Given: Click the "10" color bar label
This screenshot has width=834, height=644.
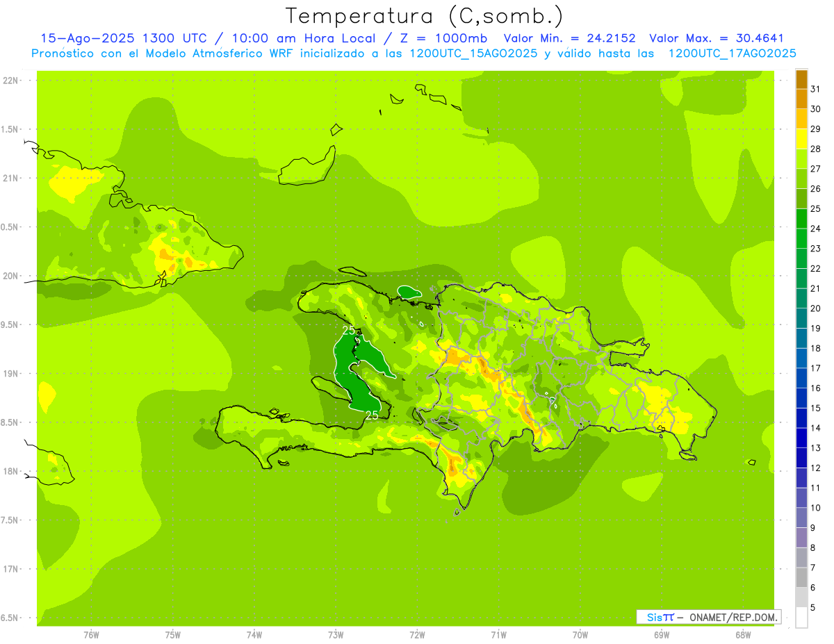Looking at the screenshot, I should [815, 508].
